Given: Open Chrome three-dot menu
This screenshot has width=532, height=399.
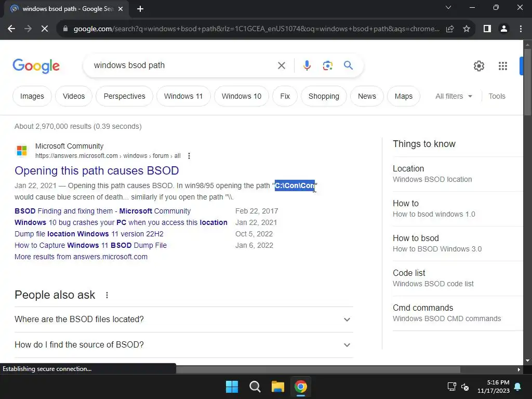Looking at the screenshot, I should [x=521, y=29].
